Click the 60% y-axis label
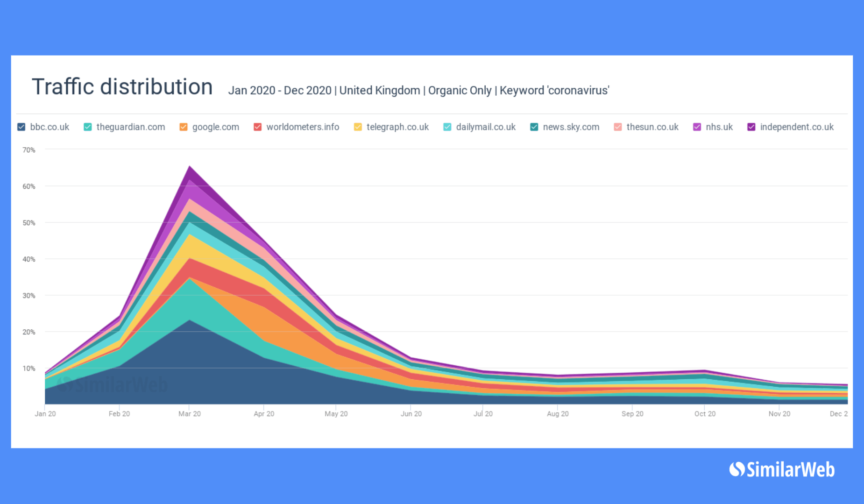 29,186
